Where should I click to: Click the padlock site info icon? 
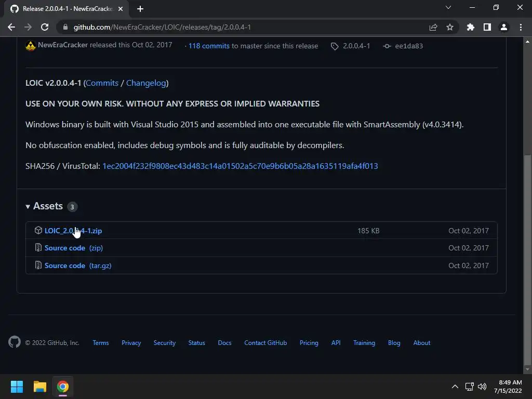click(65, 27)
